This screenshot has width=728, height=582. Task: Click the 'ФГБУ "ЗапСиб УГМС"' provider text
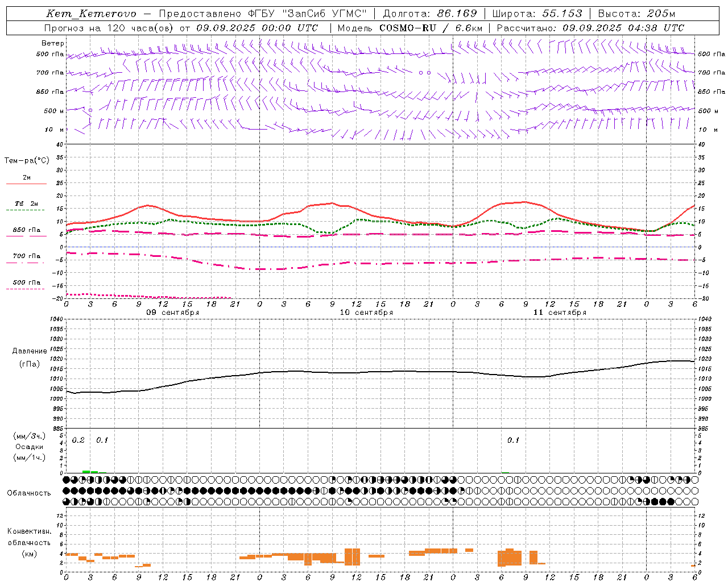(x=307, y=14)
